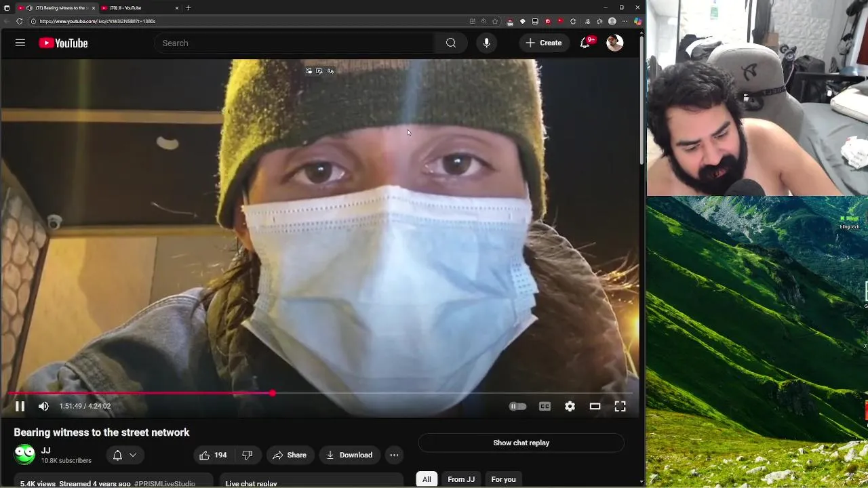The height and width of the screenshot is (488, 868).
Task: Open the JJ channel name link
Action: tap(45, 451)
